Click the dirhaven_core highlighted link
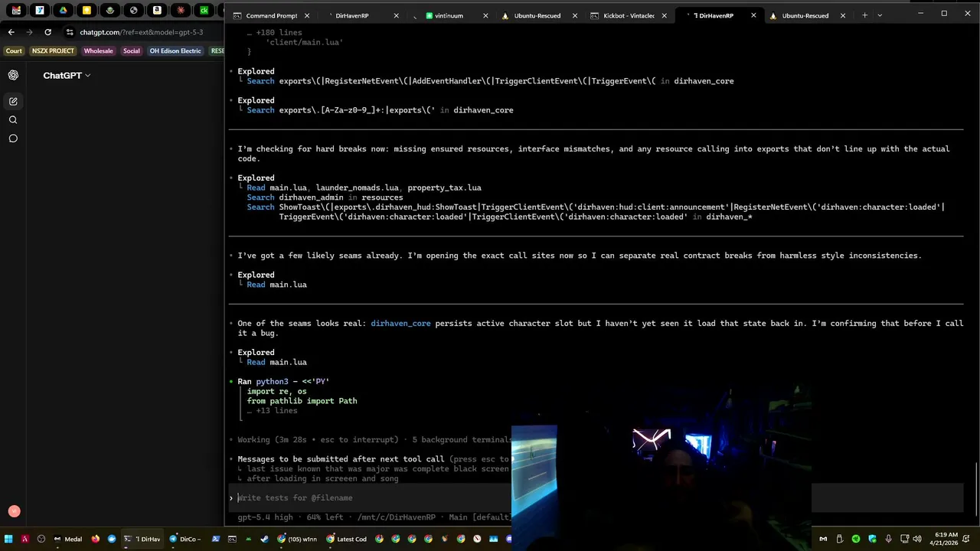Screen dimensions: 980x551 pyautogui.click(x=400, y=323)
